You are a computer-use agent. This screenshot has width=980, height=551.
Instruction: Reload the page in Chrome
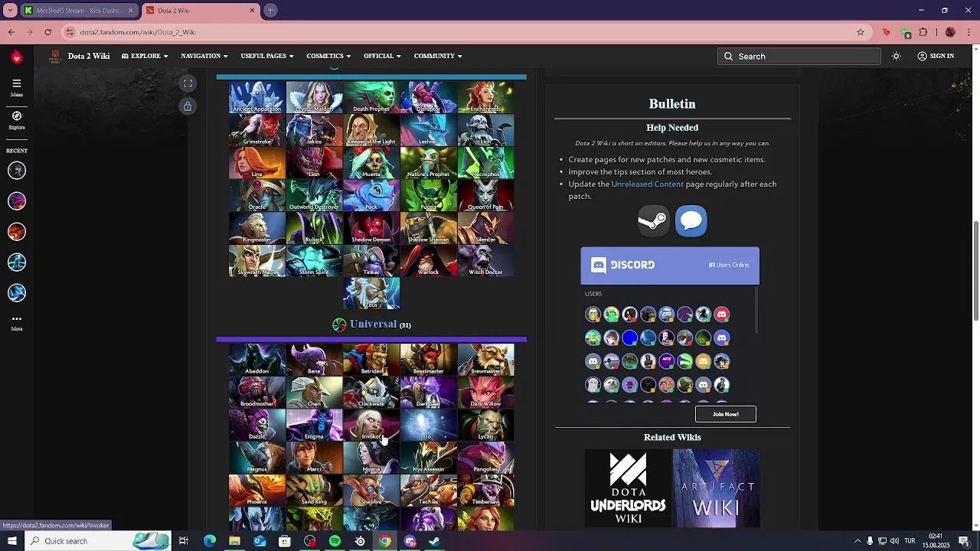(48, 32)
